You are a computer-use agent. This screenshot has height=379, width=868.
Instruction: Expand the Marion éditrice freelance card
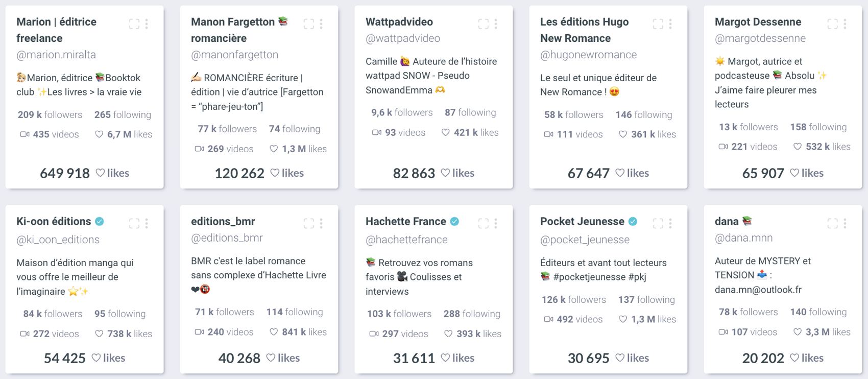tap(134, 23)
